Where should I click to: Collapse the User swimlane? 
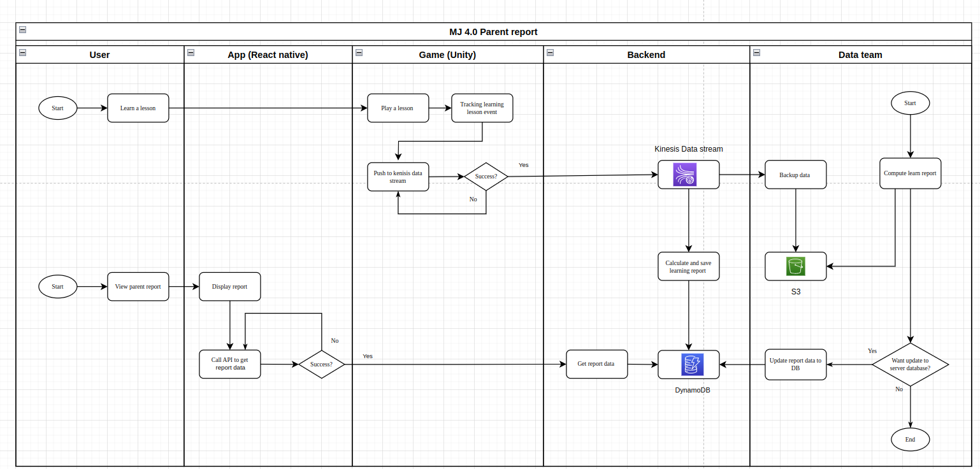(22, 53)
